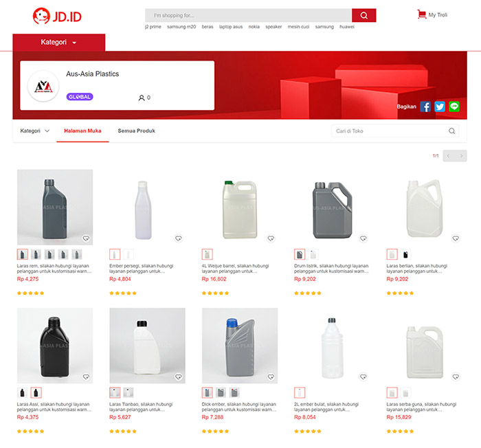Click the 'samsung m20' suggested search link
The image size is (481, 448).
coord(181,27)
